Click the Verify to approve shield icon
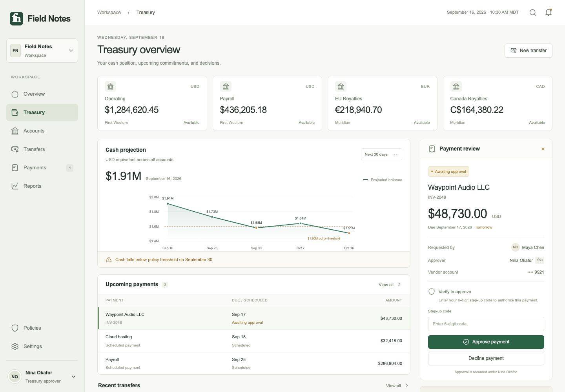Image resolution: width=565 pixels, height=392 pixels. click(432, 292)
